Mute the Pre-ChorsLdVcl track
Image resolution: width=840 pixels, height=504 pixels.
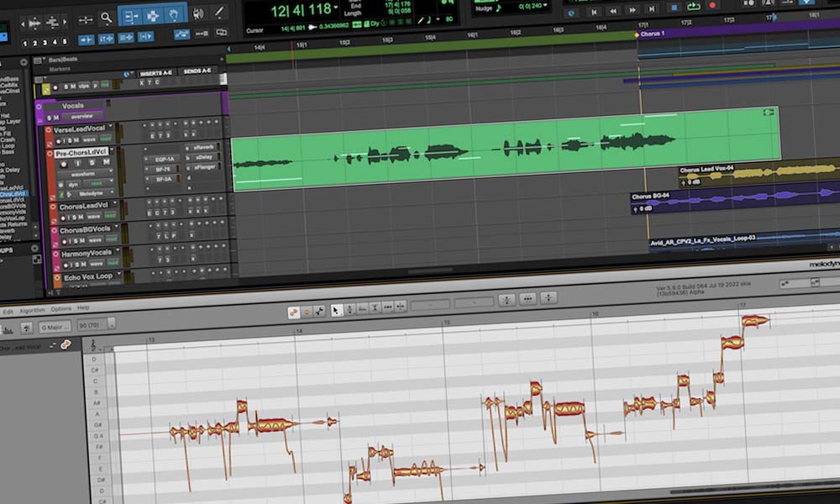(106, 162)
